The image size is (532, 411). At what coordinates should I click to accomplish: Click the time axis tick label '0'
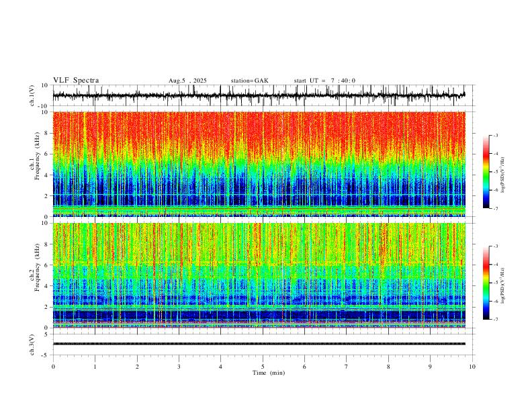(x=53, y=367)
